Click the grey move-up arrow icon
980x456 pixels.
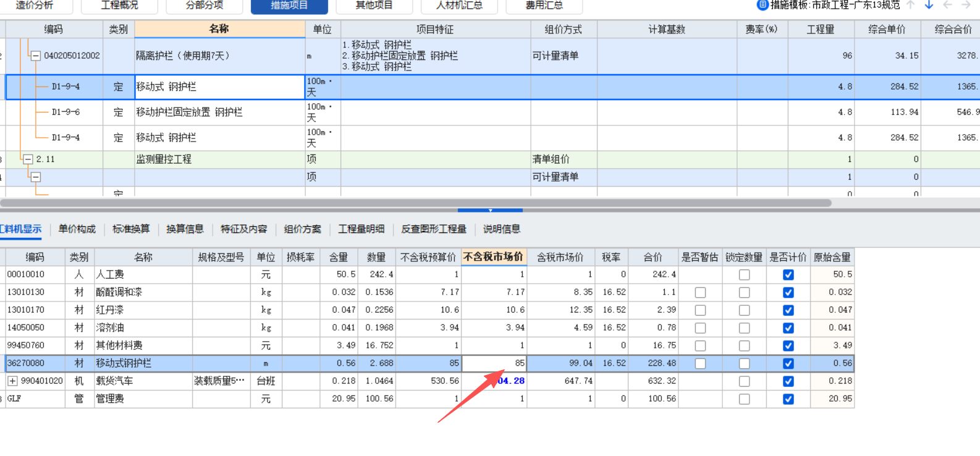pyautogui.click(x=910, y=5)
